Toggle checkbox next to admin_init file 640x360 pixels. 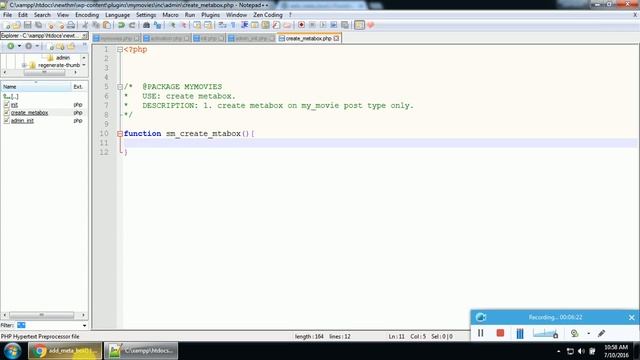pos(7,121)
